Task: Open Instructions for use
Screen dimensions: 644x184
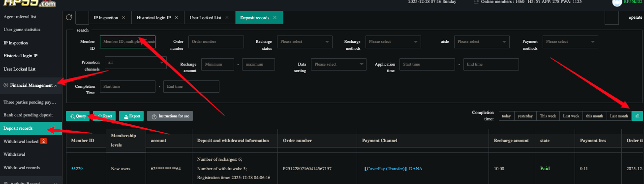Action: point(170,116)
